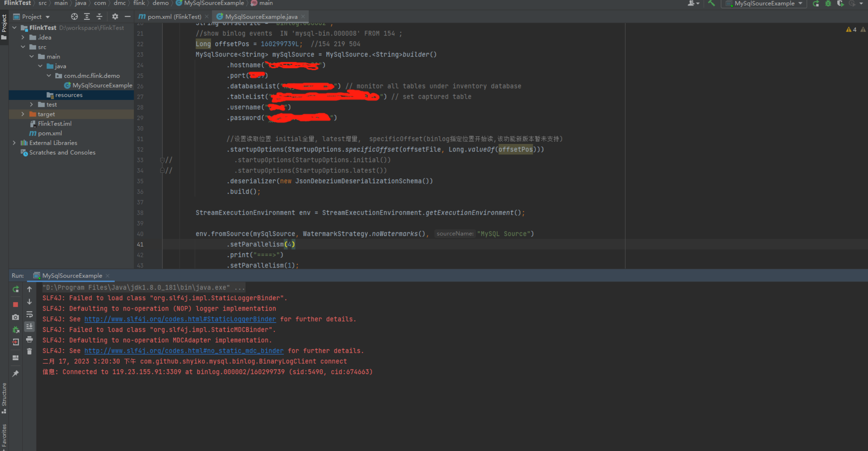Expand the target folder
Viewport: 868px width, 451px height.
[x=23, y=114]
